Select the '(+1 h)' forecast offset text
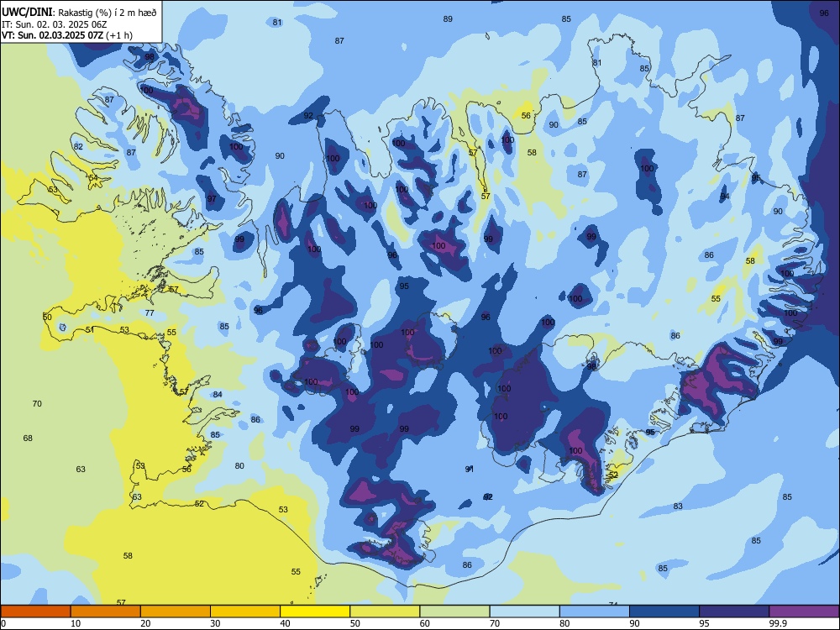 tap(119, 35)
